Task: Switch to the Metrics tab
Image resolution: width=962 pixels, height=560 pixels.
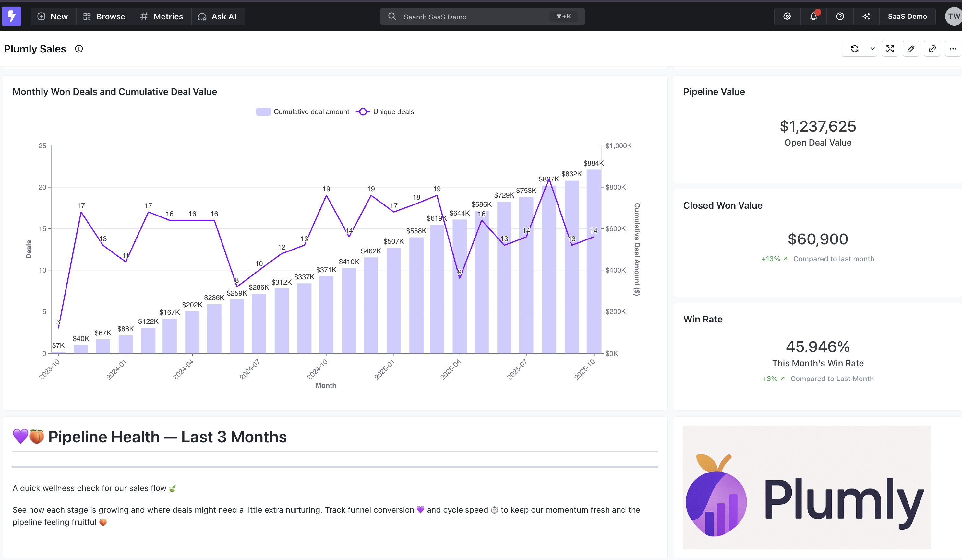Action: [162, 17]
